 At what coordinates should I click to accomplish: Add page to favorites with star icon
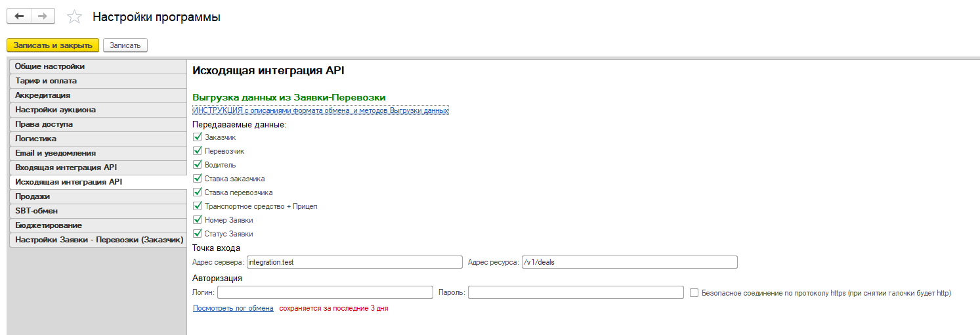tap(75, 17)
